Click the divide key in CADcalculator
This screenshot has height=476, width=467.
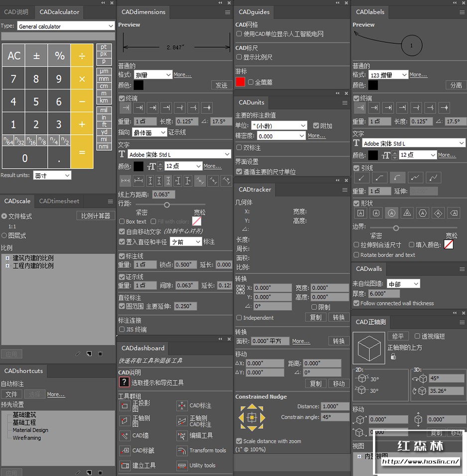pyautogui.click(x=82, y=55)
